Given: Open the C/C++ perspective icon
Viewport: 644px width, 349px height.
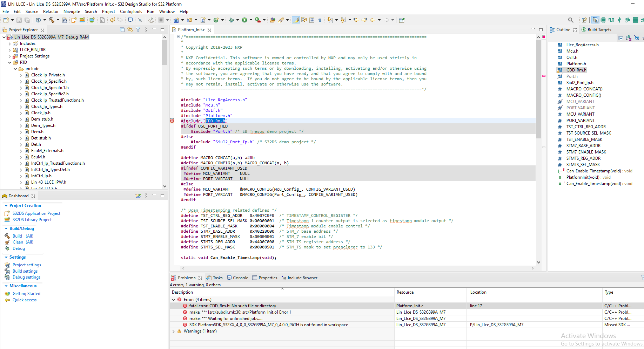Looking at the screenshot, I should click(595, 20).
